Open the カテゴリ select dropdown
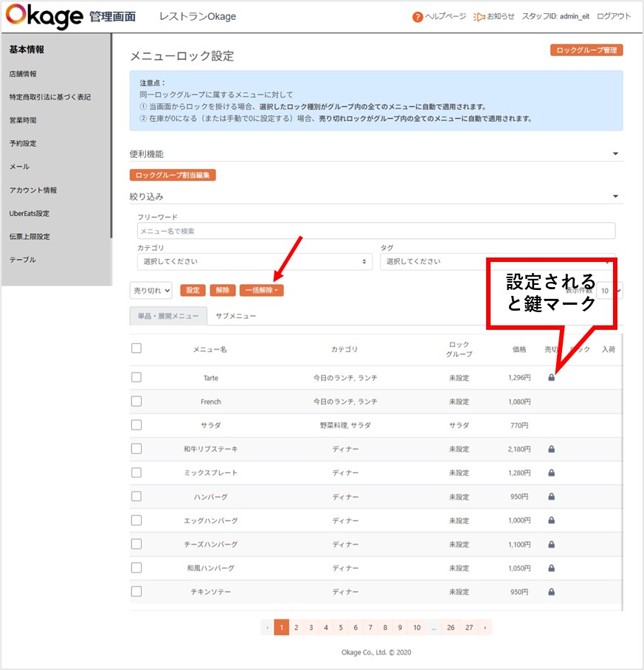This screenshot has width=644, height=670. 255,261
